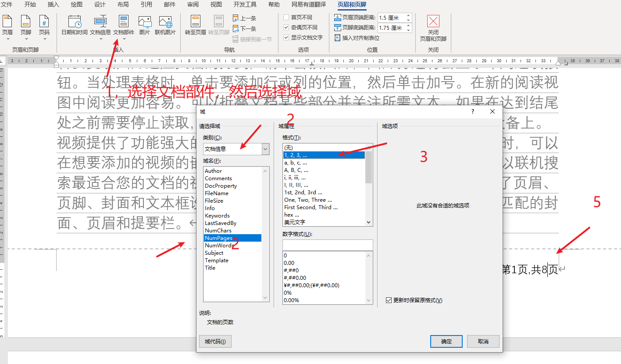Viewport: 621px width, 364px height.
Task: Click 插入对齐制表位 alignment tab
Action: [357, 38]
